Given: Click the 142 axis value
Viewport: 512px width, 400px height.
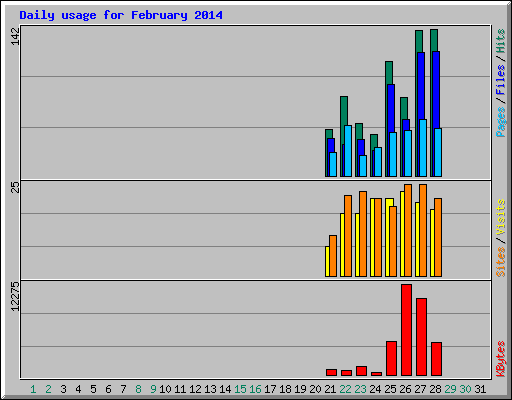Looking at the screenshot, I should 15,36.
